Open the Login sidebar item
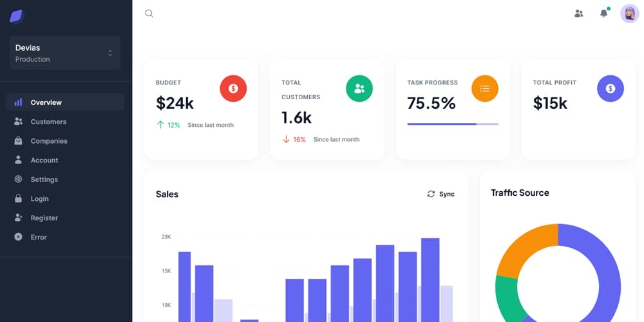Screen dimensions: 644x322 click(x=39, y=199)
